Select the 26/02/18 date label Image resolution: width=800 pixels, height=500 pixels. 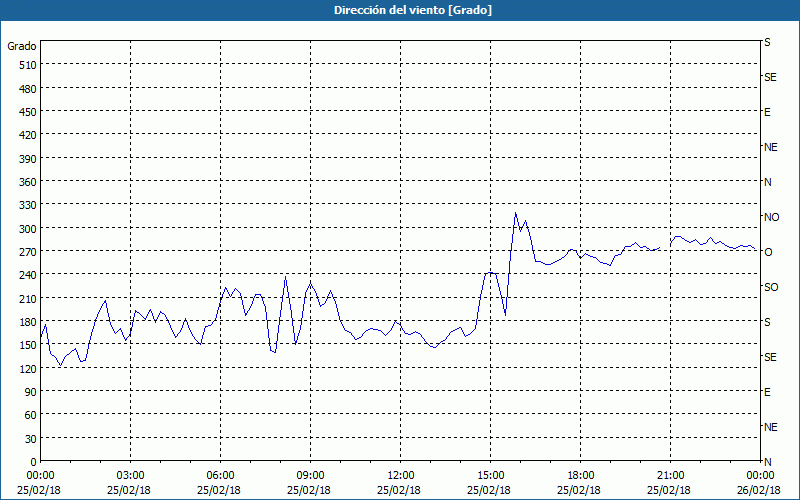point(759,490)
